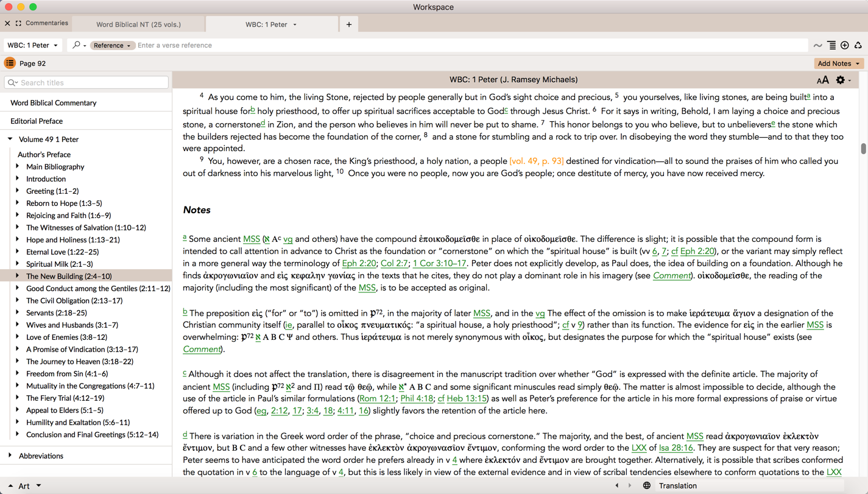The height and width of the screenshot is (494, 868).
Task: Expand the Abbreviations section
Action: pyautogui.click(x=10, y=456)
